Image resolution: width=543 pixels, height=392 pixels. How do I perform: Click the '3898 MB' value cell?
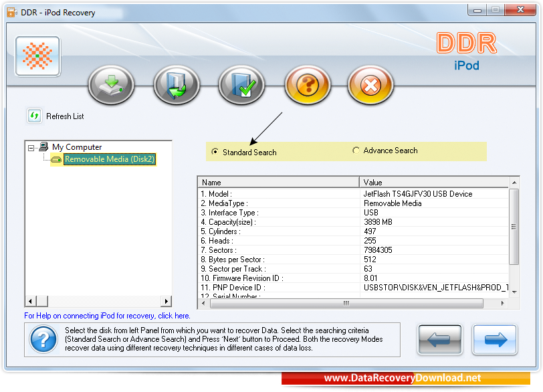(x=378, y=222)
